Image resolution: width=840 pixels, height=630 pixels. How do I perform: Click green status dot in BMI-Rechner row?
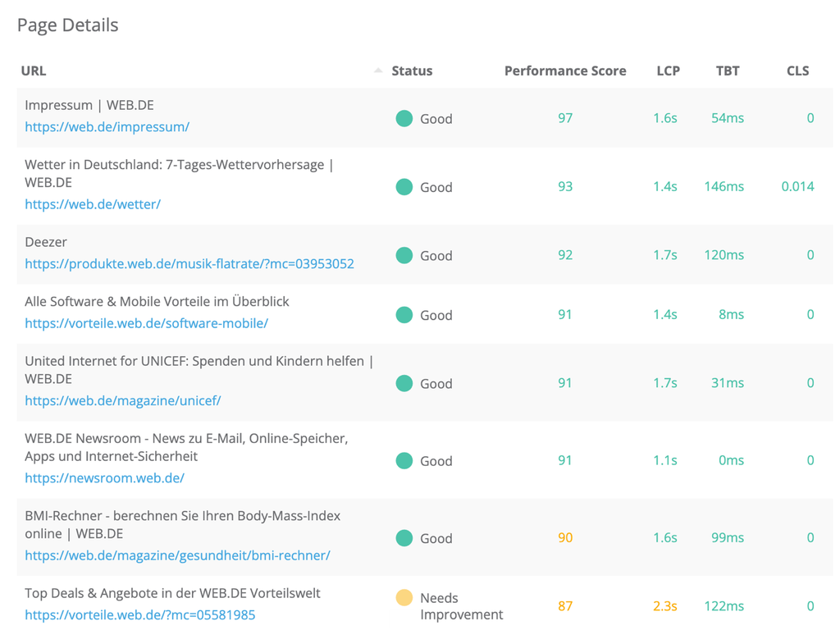(404, 538)
